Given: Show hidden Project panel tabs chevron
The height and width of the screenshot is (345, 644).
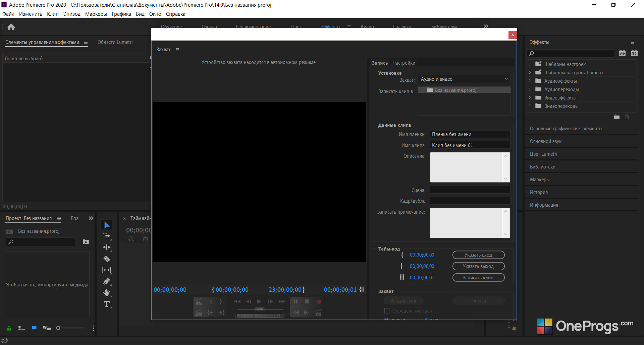Looking at the screenshot, I should [91, 218].
